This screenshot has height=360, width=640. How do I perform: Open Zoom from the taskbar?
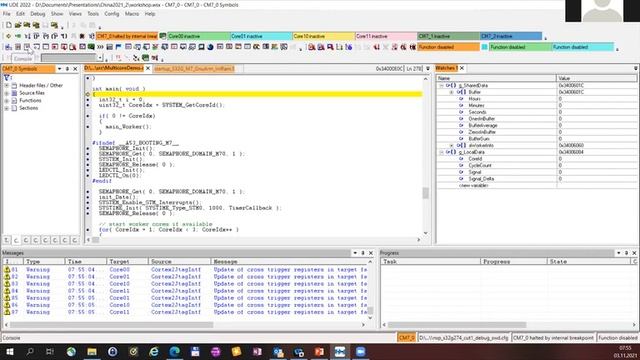pos(360,351)
